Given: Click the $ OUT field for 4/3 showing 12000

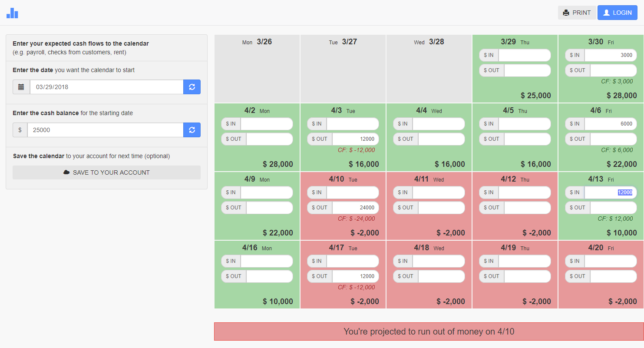Looking at the screenshot, I should 355,139.
